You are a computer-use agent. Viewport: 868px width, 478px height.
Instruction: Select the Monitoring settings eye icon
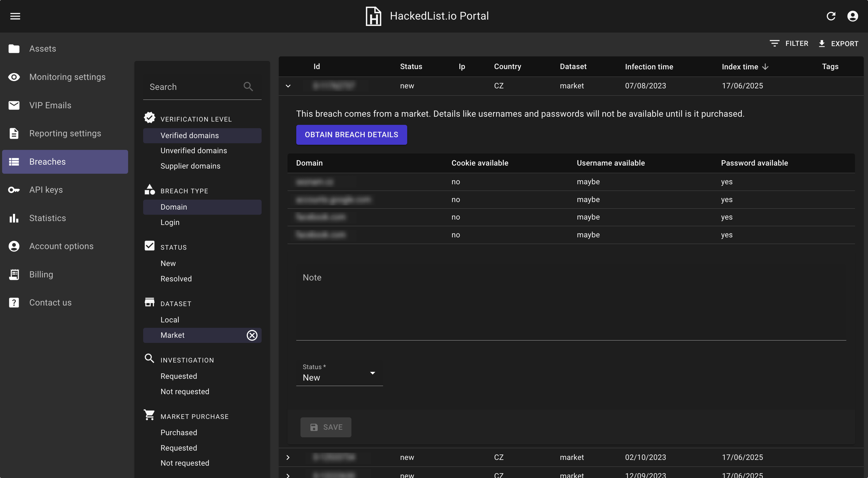[14, 77]
